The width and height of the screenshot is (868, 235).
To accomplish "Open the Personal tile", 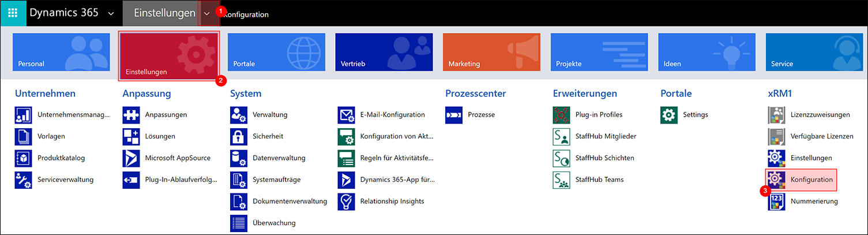I will click(61, 52).
